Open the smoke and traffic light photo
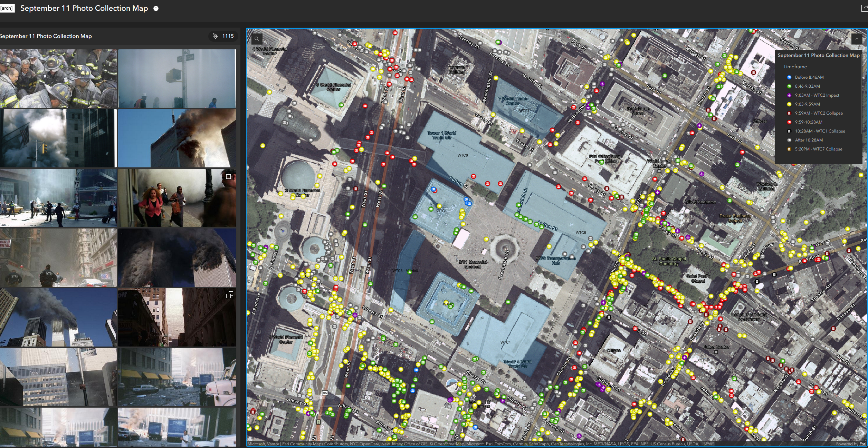The image size is (868, 448). pos(58,138)
